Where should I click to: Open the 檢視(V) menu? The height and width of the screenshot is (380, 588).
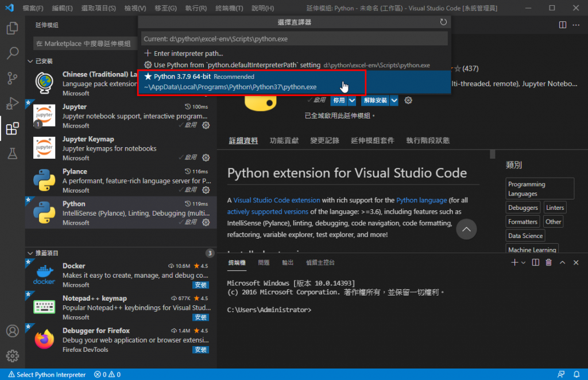point(135,8)
